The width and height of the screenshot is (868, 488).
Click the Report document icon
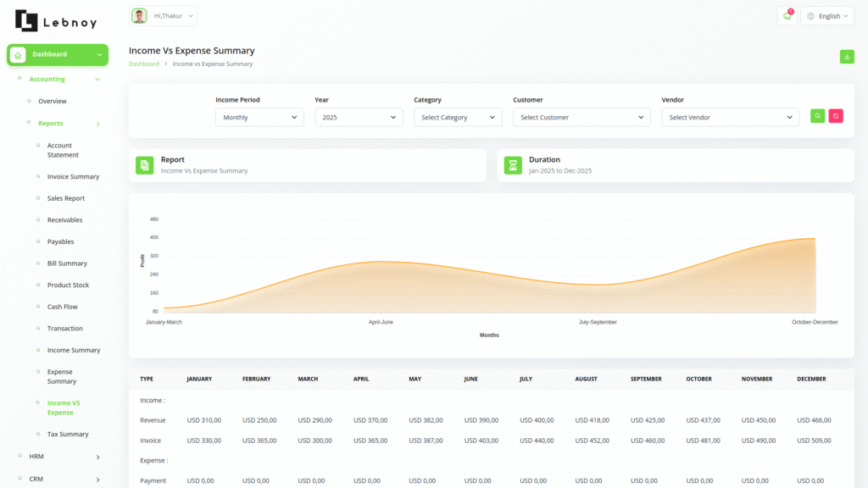144,165
